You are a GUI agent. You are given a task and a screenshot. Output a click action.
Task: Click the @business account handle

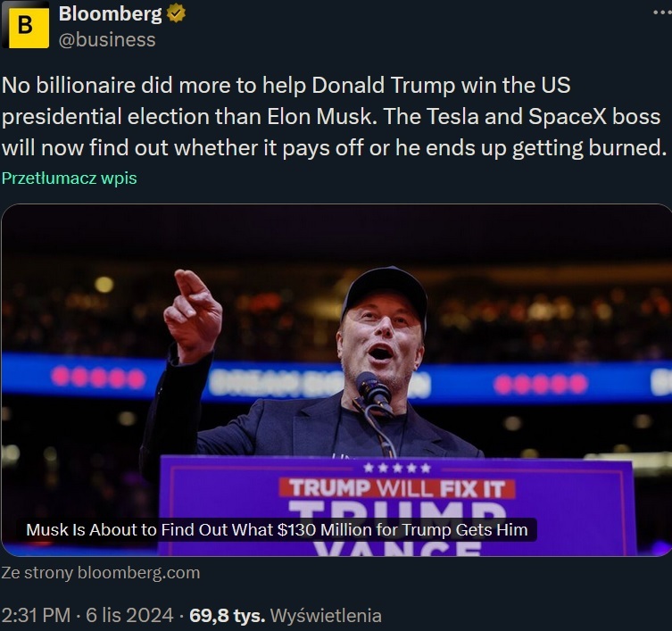[x=106, y=39]
